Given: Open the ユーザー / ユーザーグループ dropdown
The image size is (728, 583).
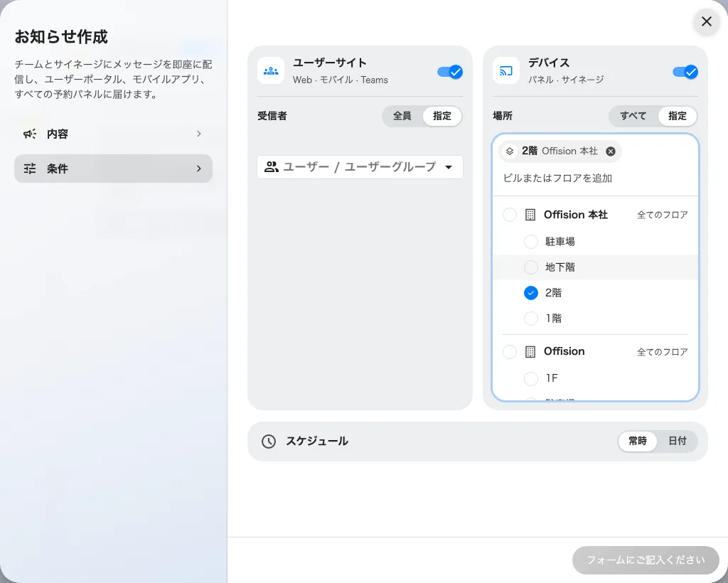Looking at the screenshot, I should pos(360,167).
